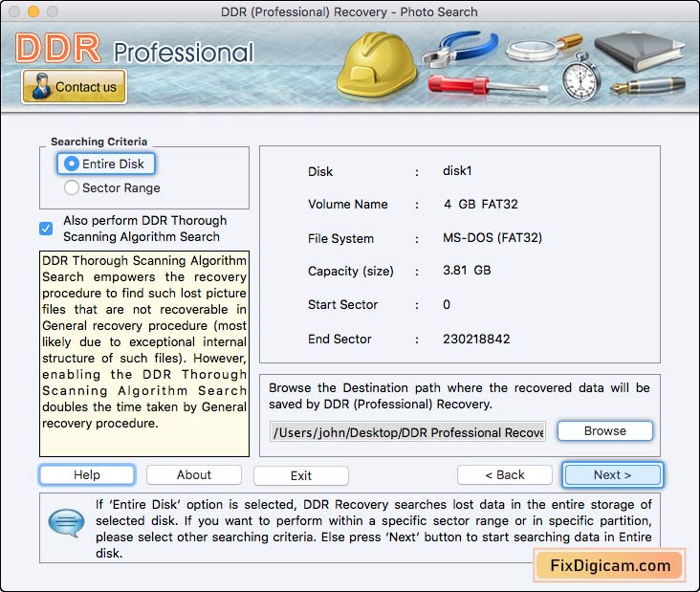
Task: Click the window title text
Action: [349, 11]
